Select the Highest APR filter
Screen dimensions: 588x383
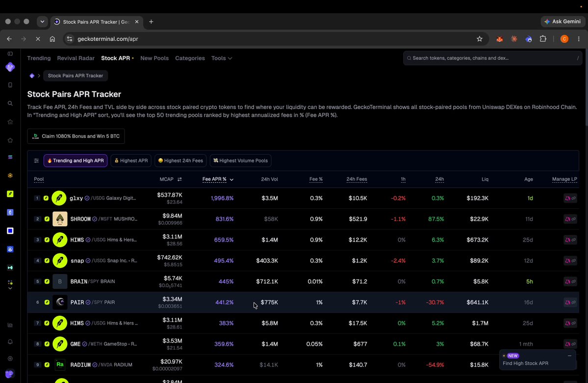point(131,161)
